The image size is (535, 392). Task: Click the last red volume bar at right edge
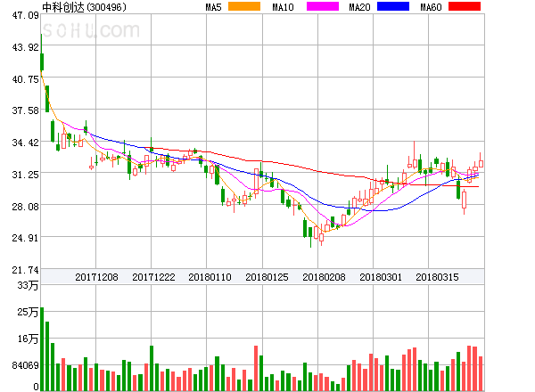(x=481, y=373)
